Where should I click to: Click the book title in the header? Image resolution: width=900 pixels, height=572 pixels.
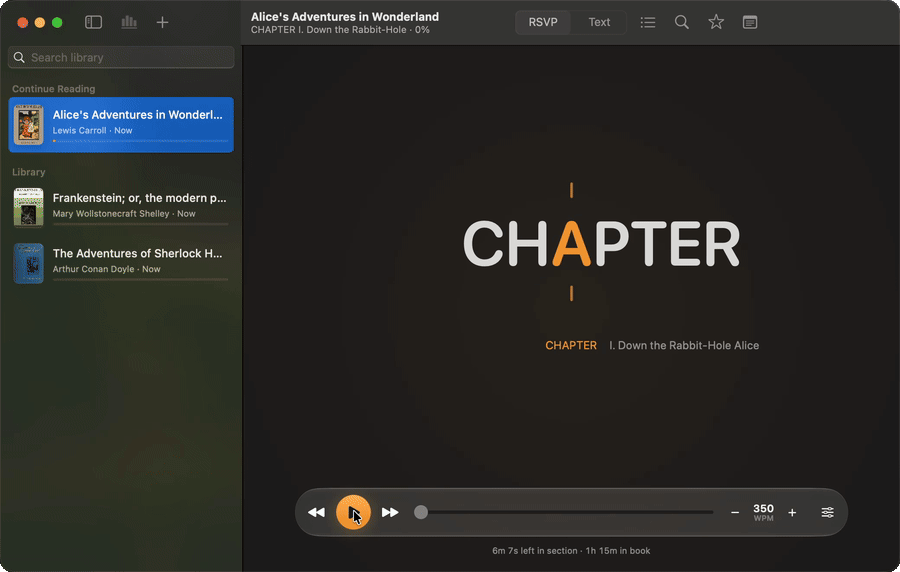(x=345, y=17)
